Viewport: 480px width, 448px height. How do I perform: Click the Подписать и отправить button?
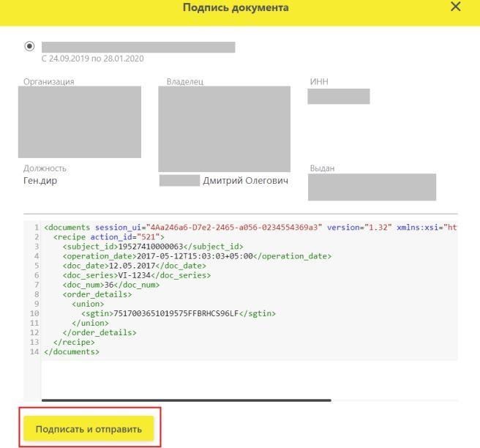point(89,429)
